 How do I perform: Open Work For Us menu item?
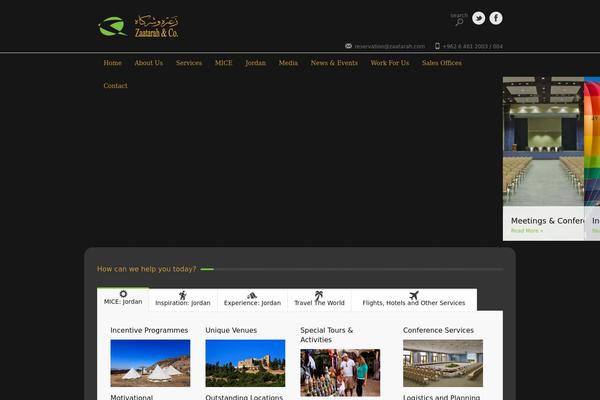390,63
